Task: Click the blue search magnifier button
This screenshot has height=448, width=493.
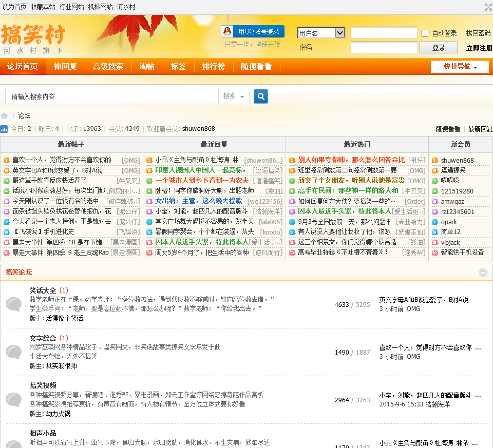Action: coord(261,96)
